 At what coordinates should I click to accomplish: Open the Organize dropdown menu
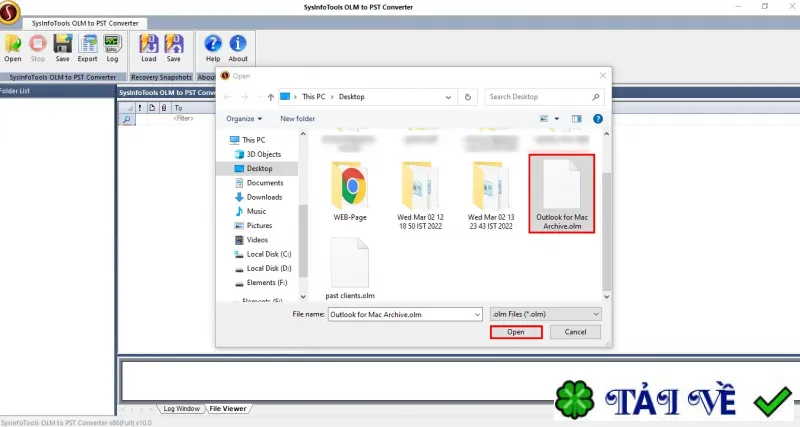point(244,119)
